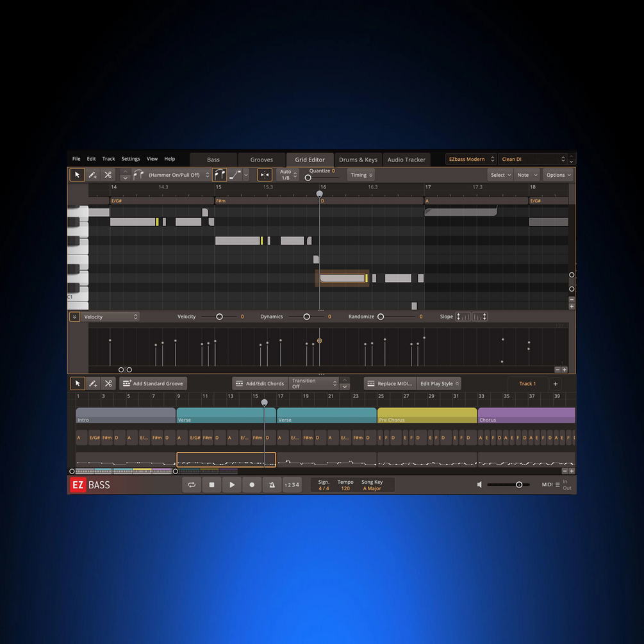Toggle the metronome
This screenshot has width=644, height=644.
click(272, 484)
